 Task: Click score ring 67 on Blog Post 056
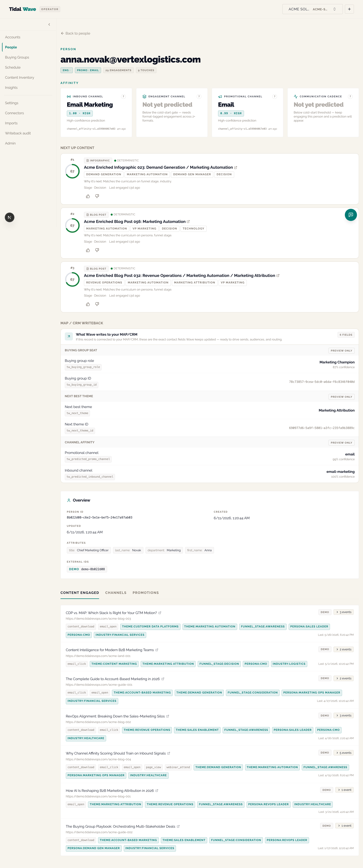point(72,225)
